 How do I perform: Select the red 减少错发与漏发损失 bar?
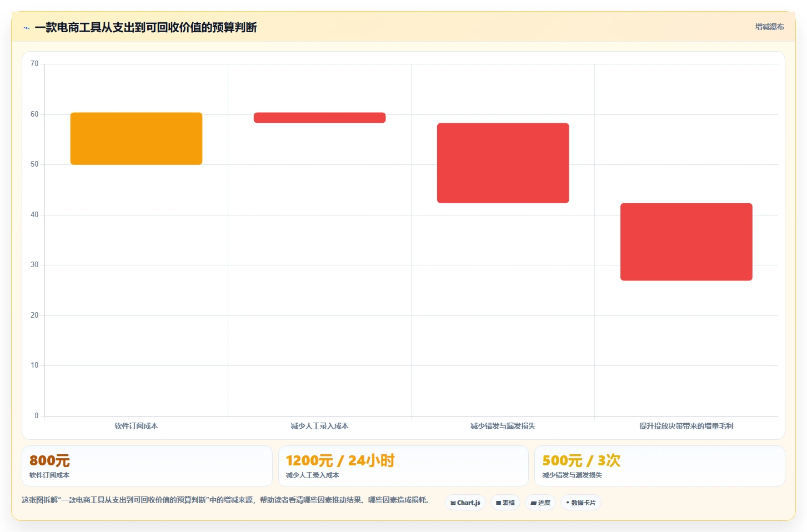click(x=503, y=163)
